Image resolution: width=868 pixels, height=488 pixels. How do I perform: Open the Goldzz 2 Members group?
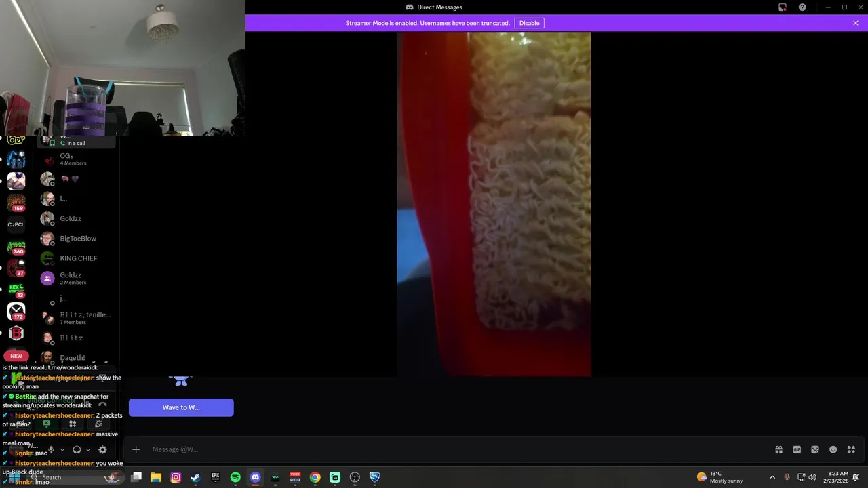(77, 278)
